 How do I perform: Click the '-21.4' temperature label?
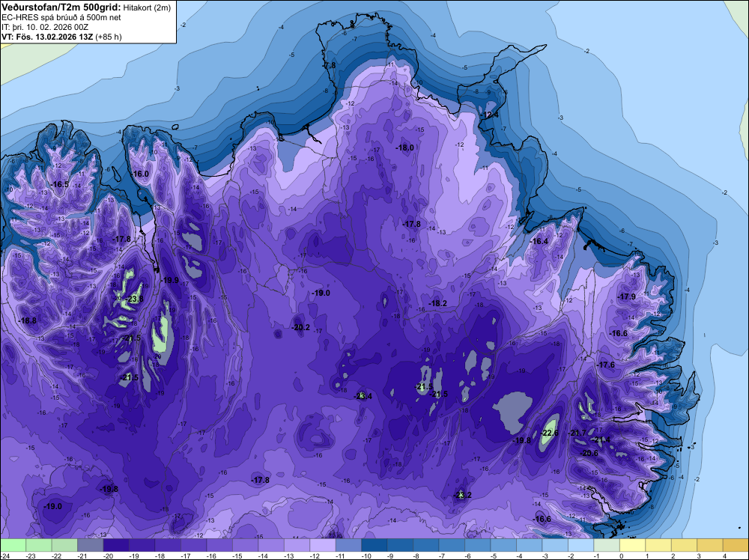[601, 439]
